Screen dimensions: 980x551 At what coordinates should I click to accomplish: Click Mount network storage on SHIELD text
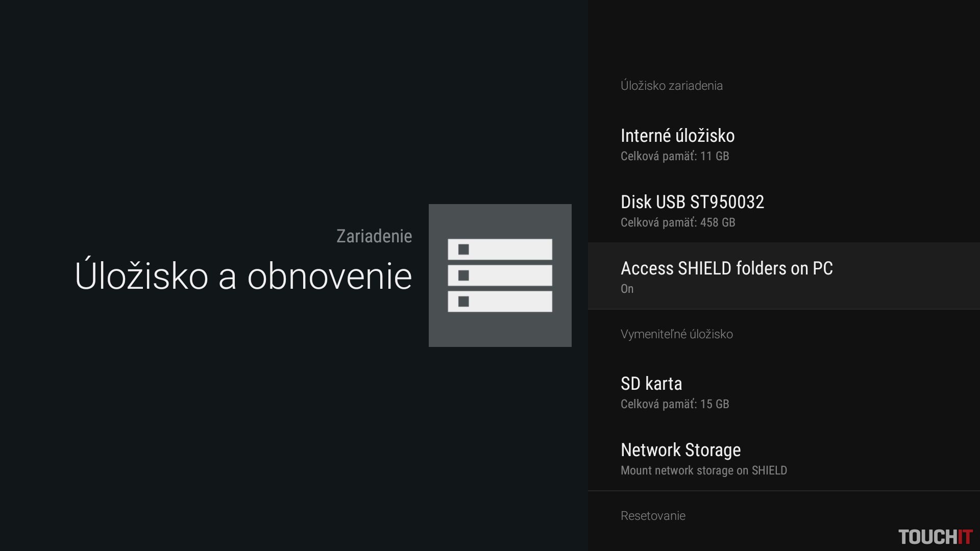point(703,470)
